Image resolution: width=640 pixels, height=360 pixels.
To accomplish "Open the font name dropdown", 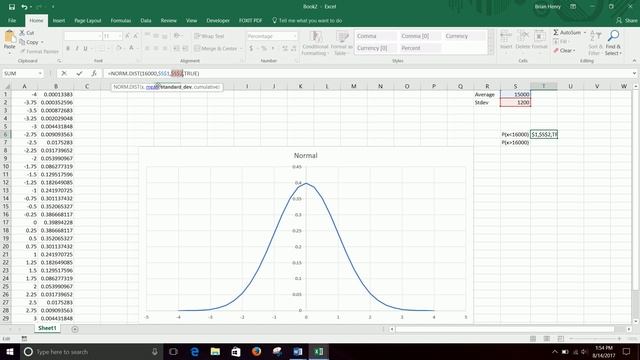I will (99, 36).
